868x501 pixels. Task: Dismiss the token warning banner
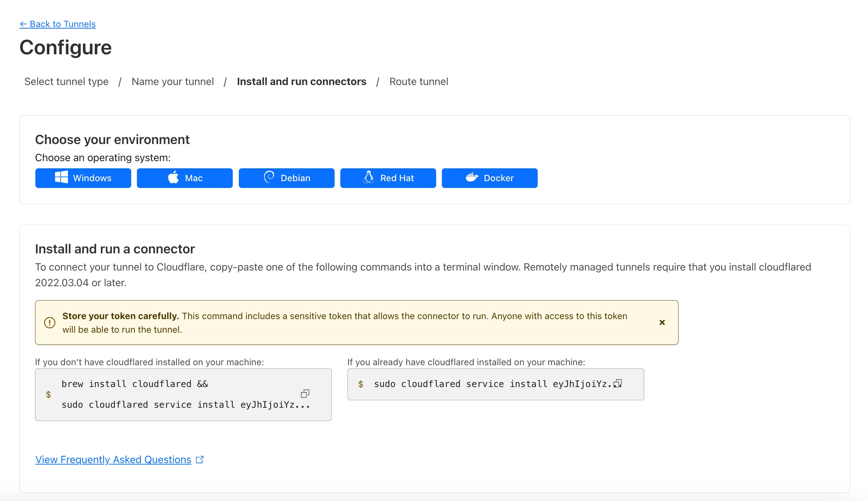662,322
